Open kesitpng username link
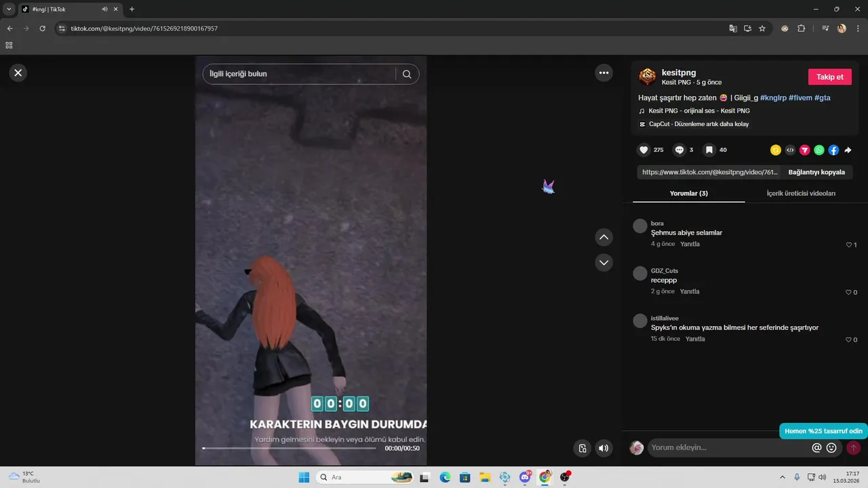Screen dimensions: 868x488 (x=679, y=73)
